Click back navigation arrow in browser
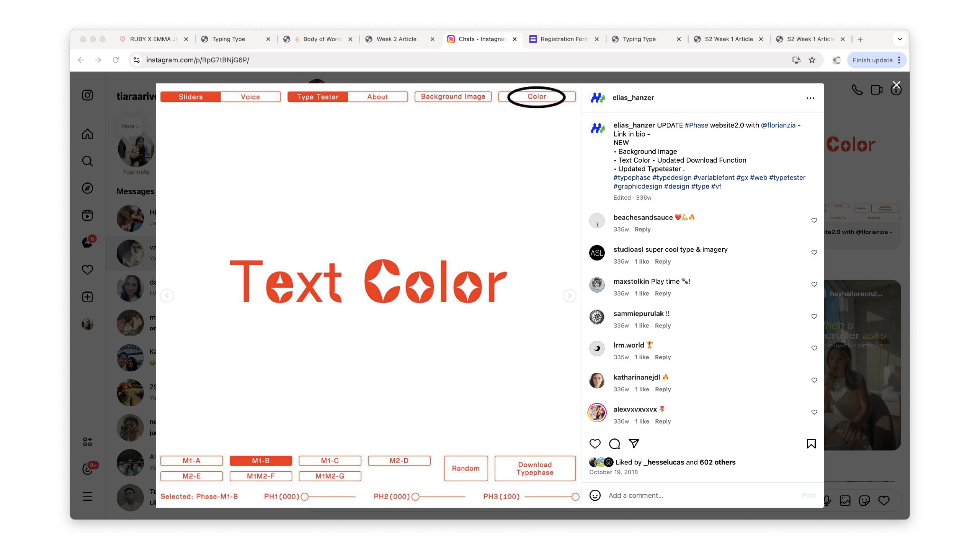 pyautogui.click(x=80, y=60)
